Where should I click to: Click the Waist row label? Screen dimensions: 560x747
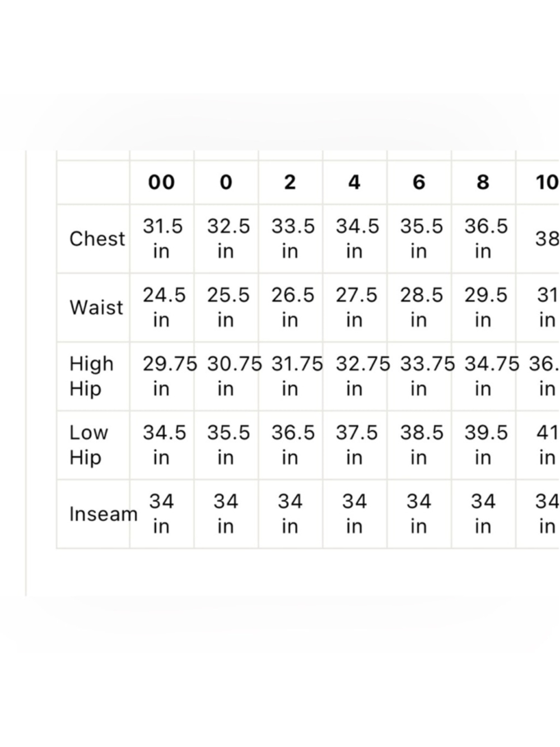(96, 308)
